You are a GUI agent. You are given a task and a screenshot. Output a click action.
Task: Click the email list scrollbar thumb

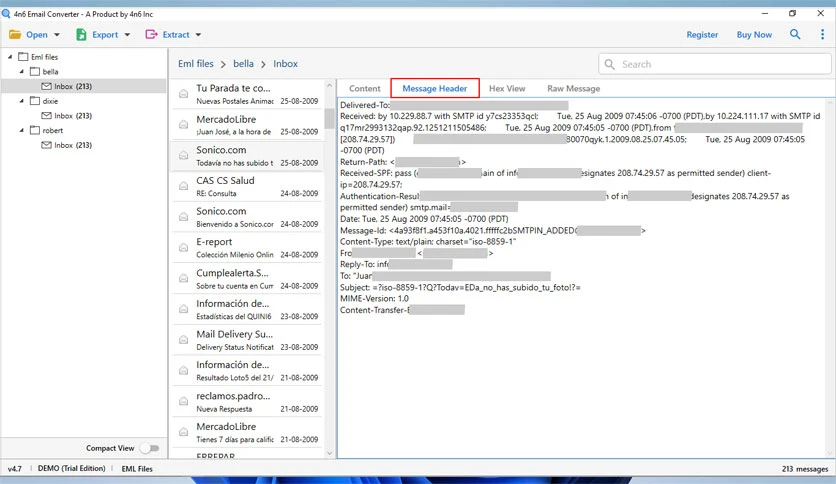click(x=329, y=118)
